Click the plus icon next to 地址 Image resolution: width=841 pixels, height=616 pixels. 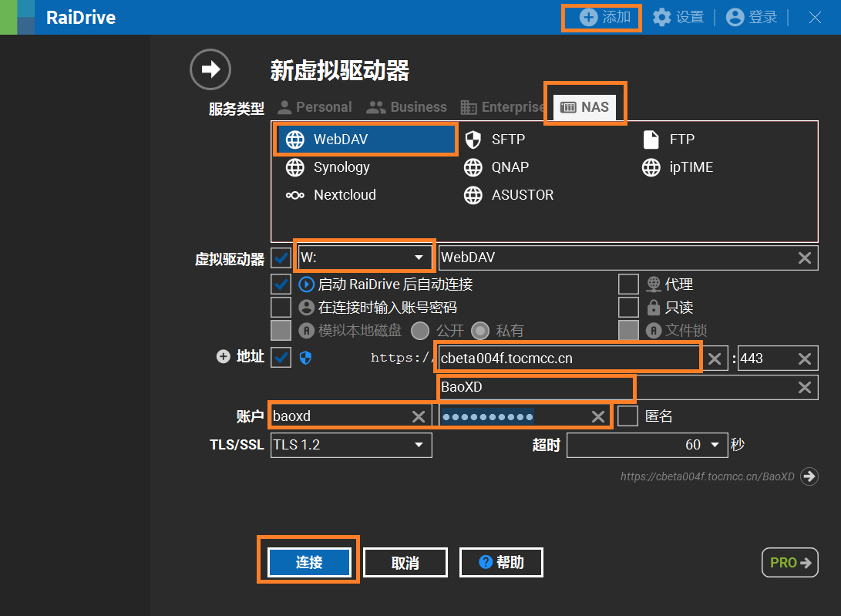tap(224, 356)
